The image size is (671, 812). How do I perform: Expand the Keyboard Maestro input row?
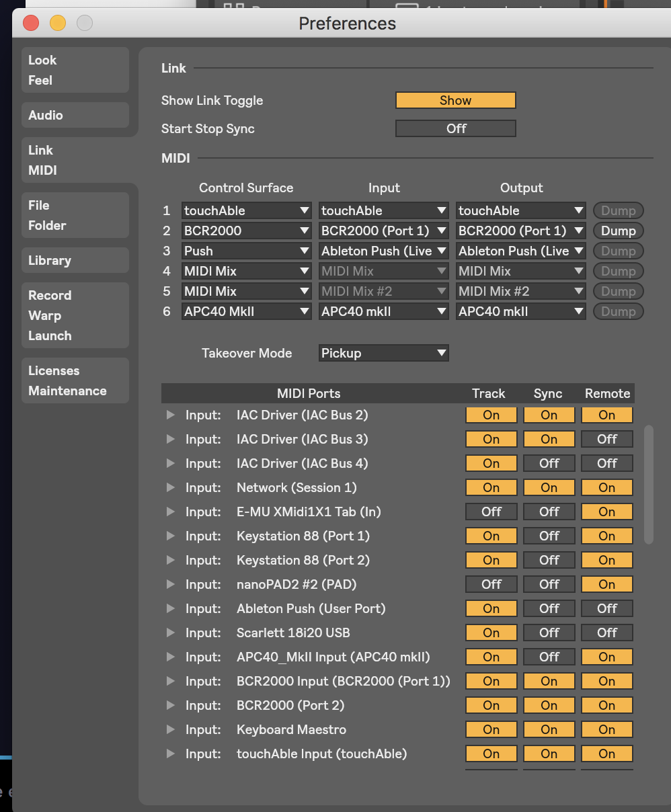171,729
